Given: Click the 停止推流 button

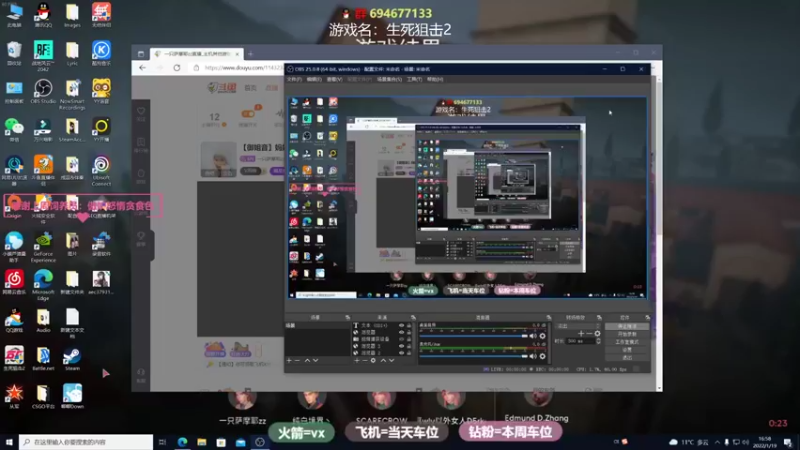Looking at the screenshot, I should pos(627,326).
